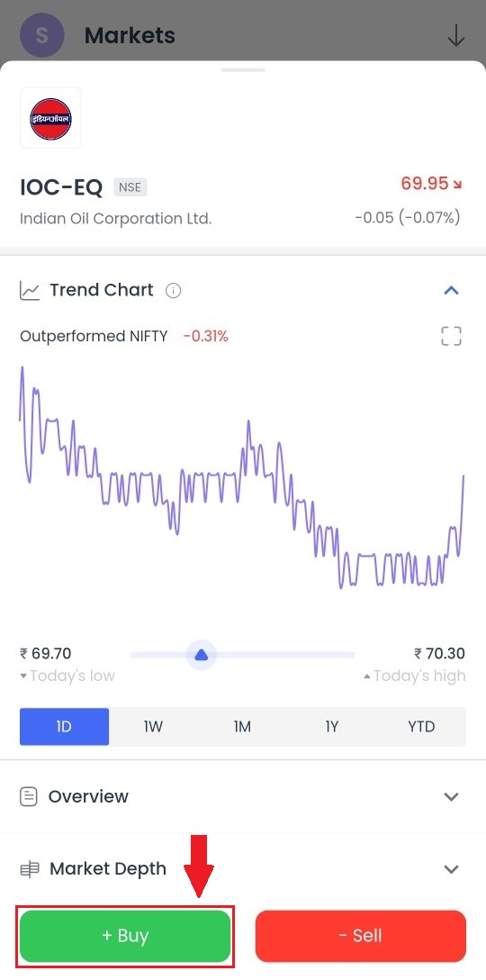Open the S profile avatar
Image resolution: width=486 pixels, height=980 pixels.
point(42,35)
